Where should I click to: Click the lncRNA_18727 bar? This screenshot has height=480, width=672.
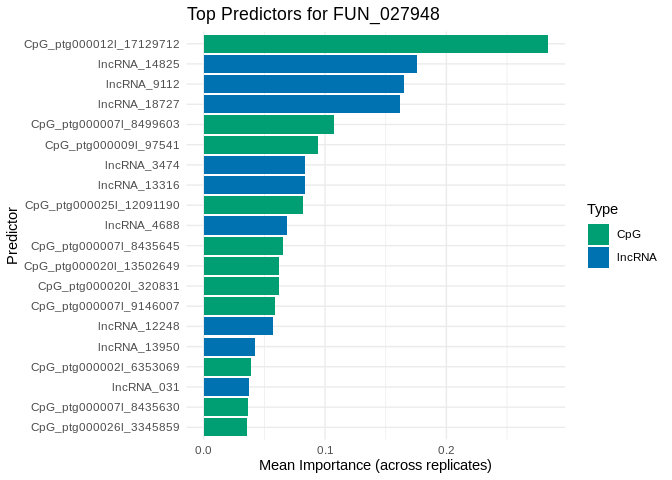301,104
